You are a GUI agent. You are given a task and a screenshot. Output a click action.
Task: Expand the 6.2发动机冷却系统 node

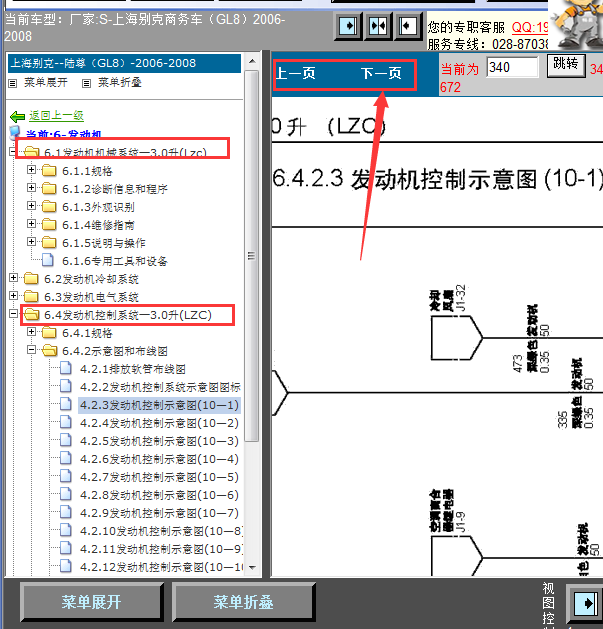coord(13,278)
